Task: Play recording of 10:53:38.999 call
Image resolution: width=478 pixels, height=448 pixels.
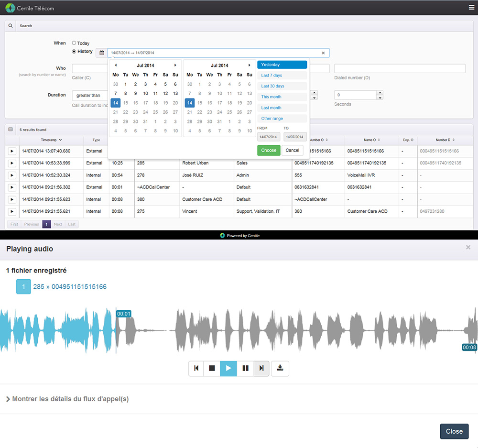Action: [12, 163]
